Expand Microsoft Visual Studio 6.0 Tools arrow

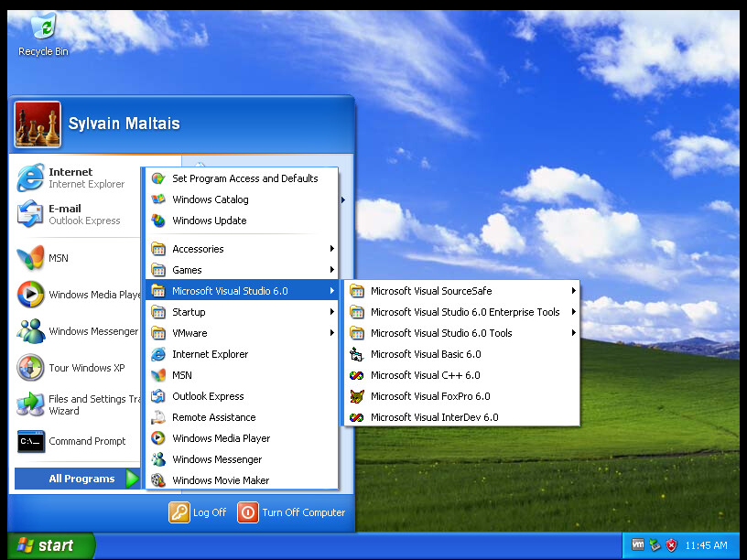573,333
